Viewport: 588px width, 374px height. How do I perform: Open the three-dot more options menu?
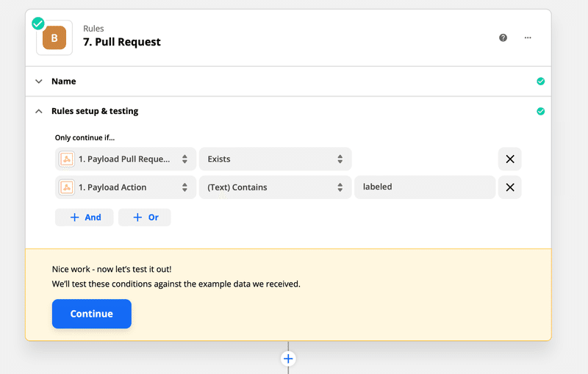(x=528, y=37)
